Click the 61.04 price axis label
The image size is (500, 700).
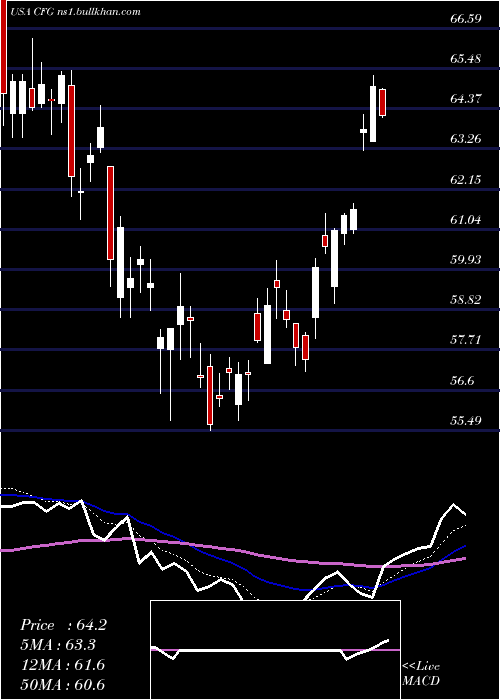tap(466, 220)
